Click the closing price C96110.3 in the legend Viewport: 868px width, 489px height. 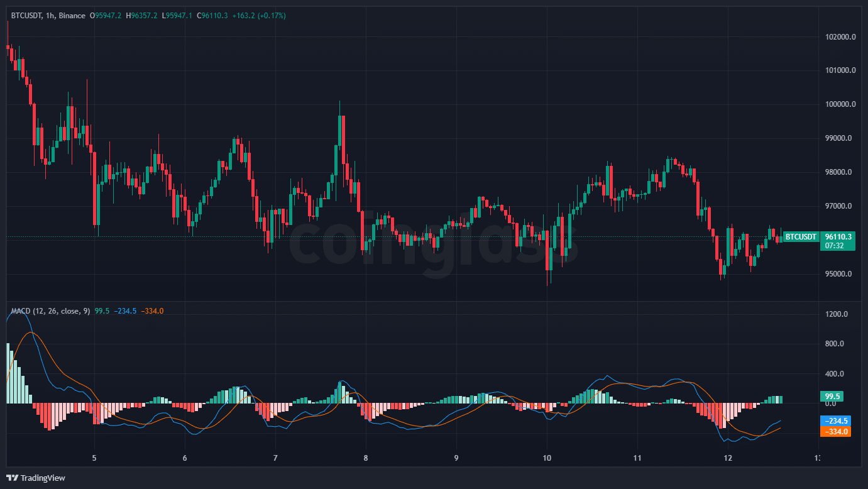(x=212, y=16)
